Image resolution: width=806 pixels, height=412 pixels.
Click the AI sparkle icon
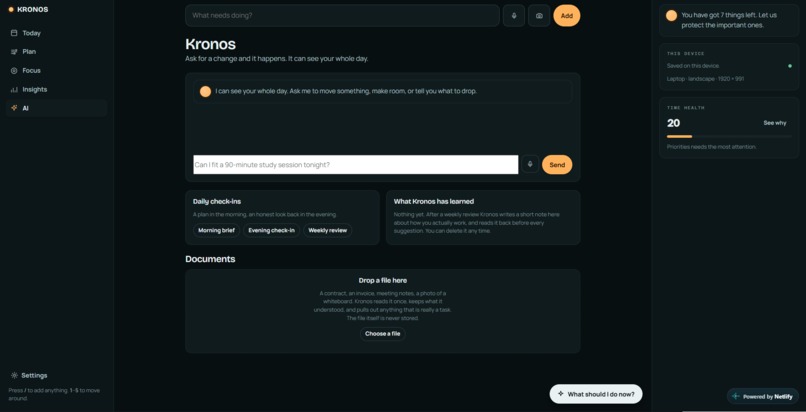(x=14, y=108)
